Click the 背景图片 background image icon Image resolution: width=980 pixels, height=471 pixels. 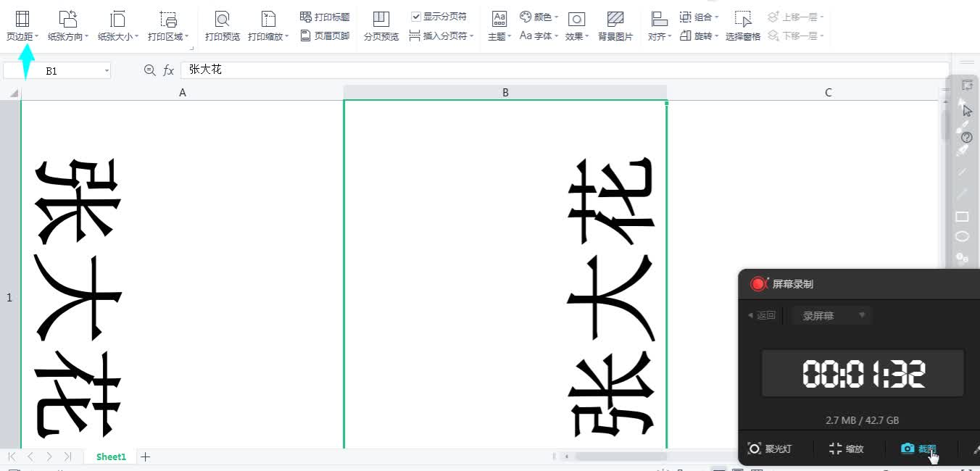(x=615, y=25)
